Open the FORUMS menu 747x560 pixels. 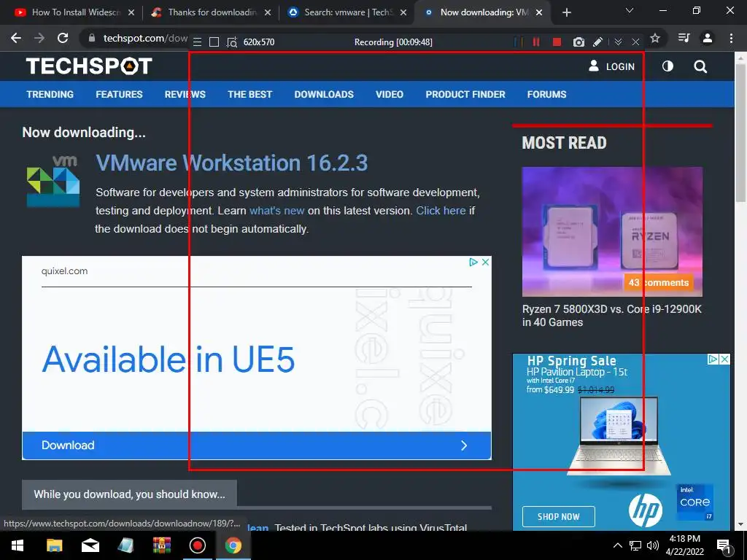pyautogui.click(x=546, y=94)
